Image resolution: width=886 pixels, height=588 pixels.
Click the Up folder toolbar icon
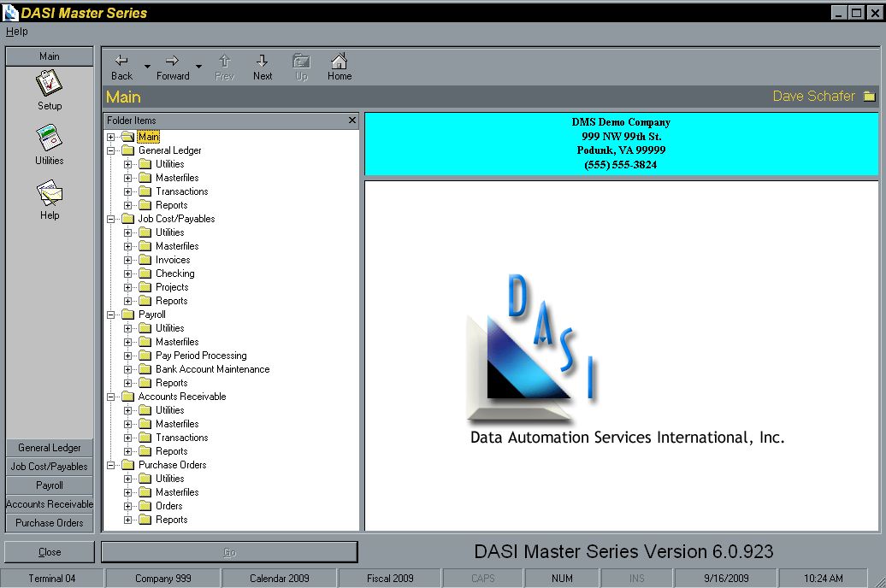[301, 61]
